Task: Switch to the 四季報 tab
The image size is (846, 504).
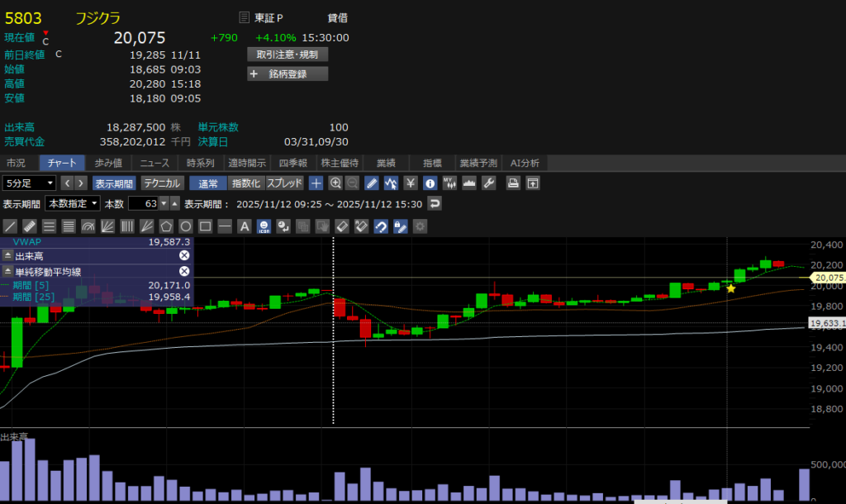Action: (x=292, y=163)
